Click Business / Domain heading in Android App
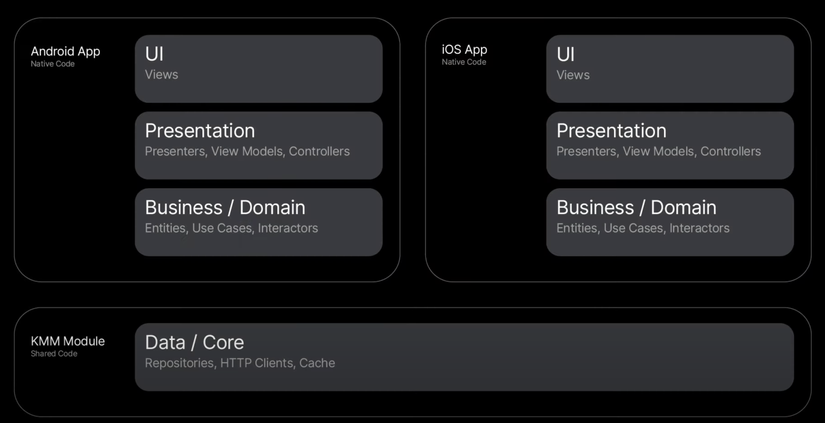825x423 pixels. click(x=225, y=208)
